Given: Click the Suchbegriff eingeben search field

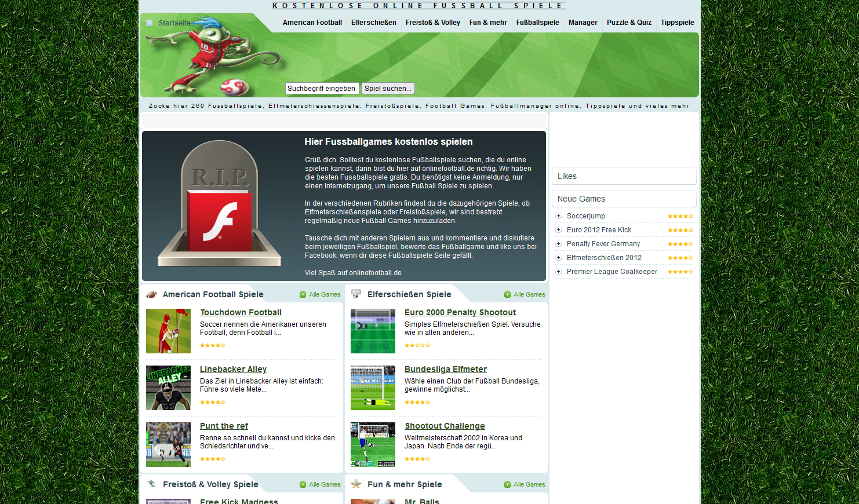Looking at the screenshot, I should tap(322, 88).
